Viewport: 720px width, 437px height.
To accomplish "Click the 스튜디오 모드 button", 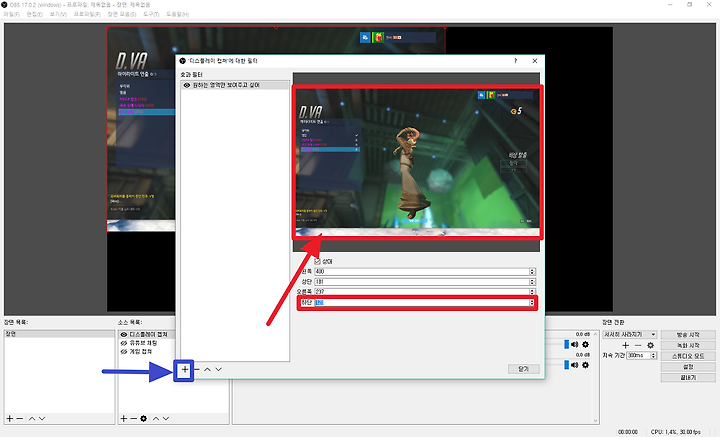I will coord(688,356).
